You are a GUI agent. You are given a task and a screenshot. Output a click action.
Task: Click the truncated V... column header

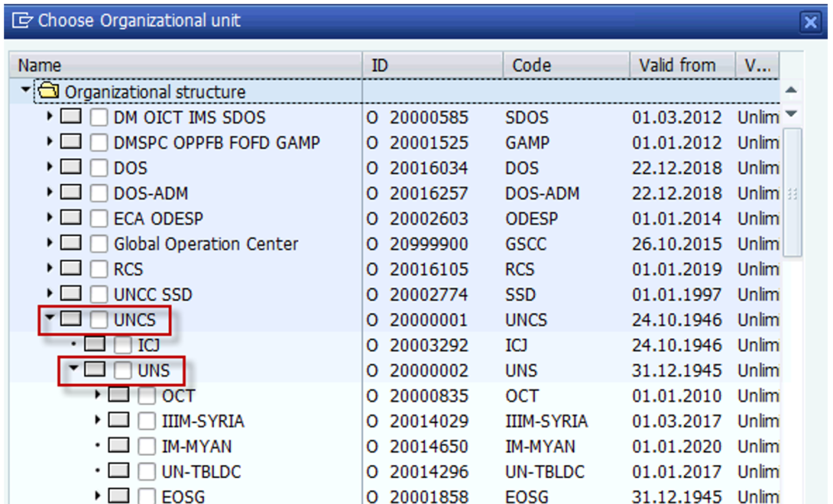[757, 65]
